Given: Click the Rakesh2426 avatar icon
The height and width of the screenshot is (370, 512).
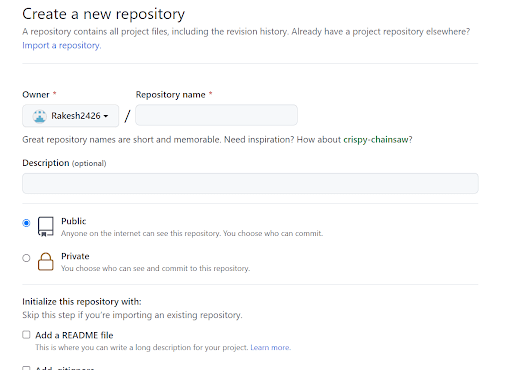Looking at the screenshot, I should point(39,116).
